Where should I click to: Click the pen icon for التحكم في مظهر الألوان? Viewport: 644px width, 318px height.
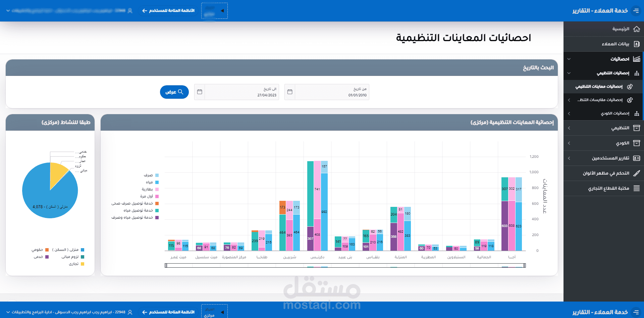[x=637, y=173]
